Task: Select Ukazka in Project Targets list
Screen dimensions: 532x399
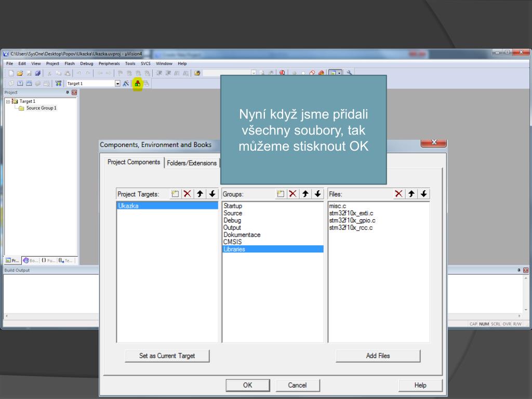Action: [x=167, y=206]
